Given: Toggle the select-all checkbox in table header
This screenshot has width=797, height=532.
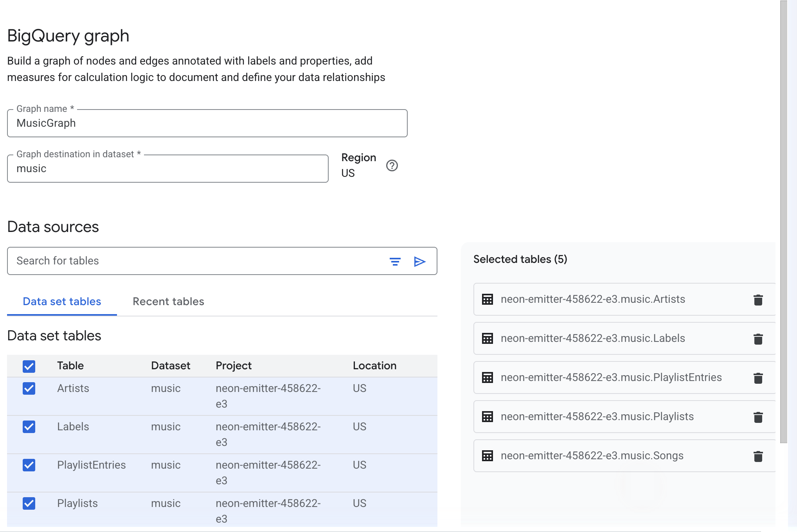Looking at the screenshot, I should (x=29, y=366).
